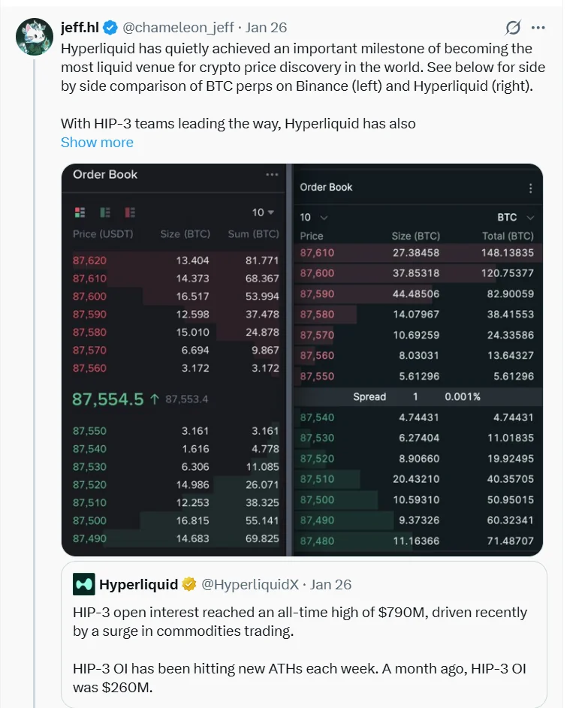Mute or hide posts from jeff.hl
This screenshot has height=708, width=588.
tap(513, 28)
